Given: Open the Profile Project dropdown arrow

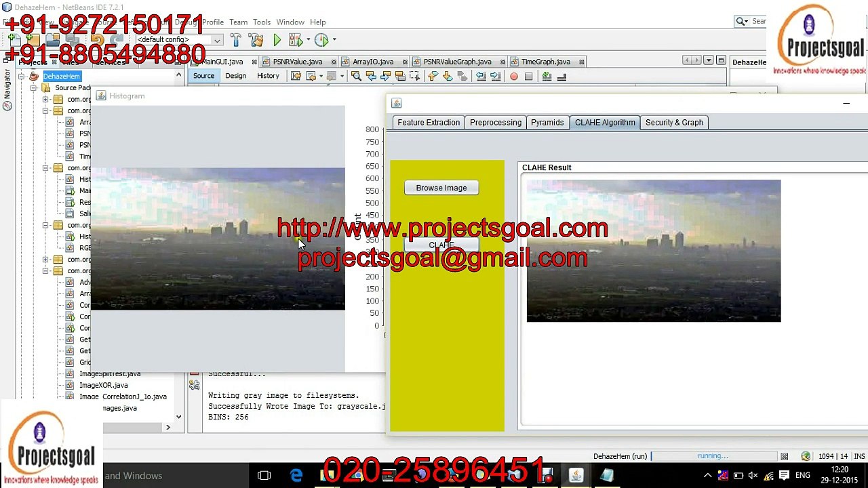Looking at the screenshot, I should (334, 41).
